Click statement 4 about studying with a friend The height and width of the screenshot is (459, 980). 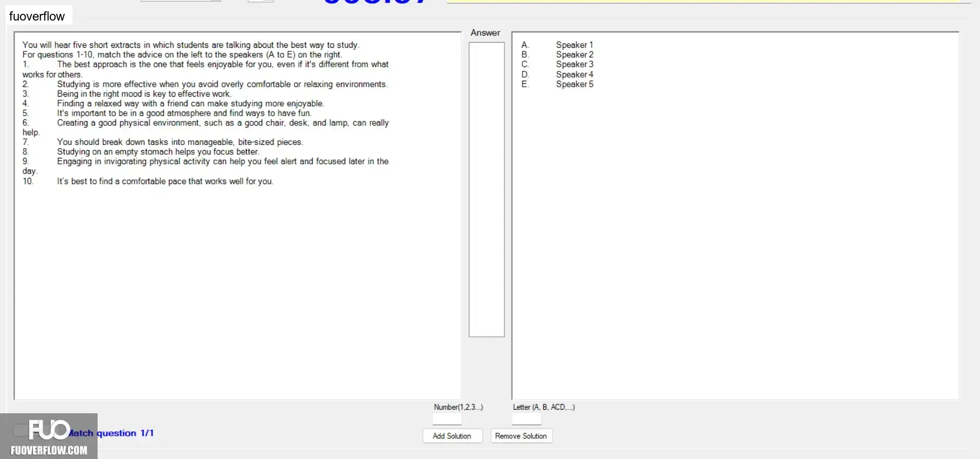(x=173, y=103)
